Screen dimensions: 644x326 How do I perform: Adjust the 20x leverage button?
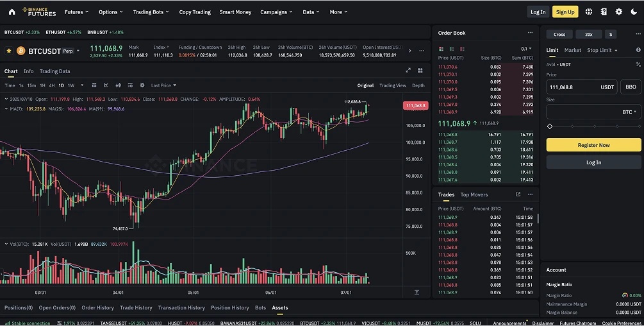(x=588, y=34)
